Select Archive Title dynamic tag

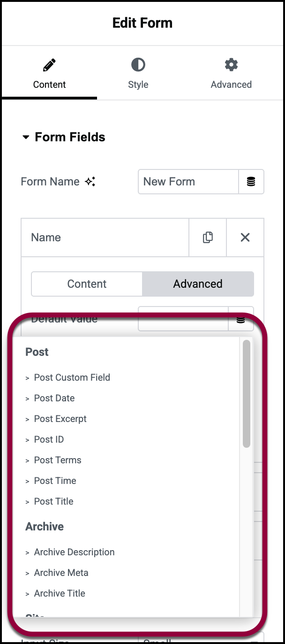tap(60, 593)
